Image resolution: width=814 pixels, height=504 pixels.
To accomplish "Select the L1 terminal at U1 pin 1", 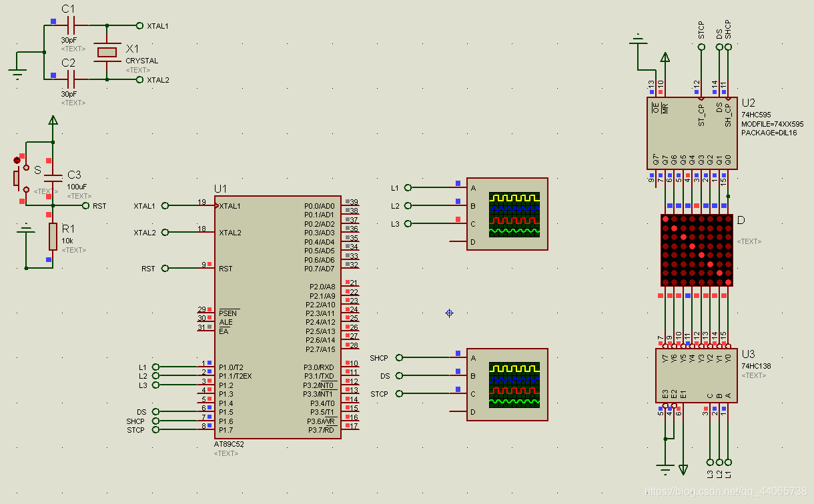I will (x=155, y=367).
